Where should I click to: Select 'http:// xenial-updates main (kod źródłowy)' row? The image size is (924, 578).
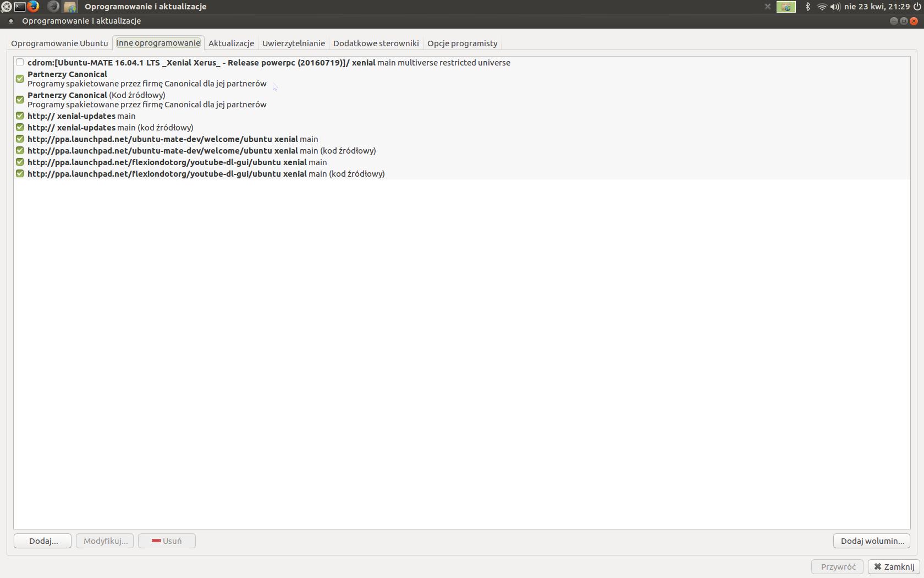coord(111,128)
